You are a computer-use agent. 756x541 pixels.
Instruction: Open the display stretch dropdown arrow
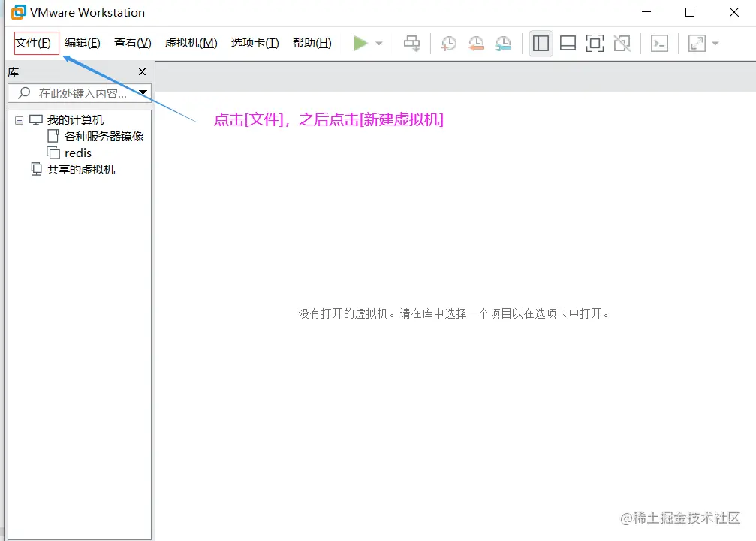[x=715, y=43]
